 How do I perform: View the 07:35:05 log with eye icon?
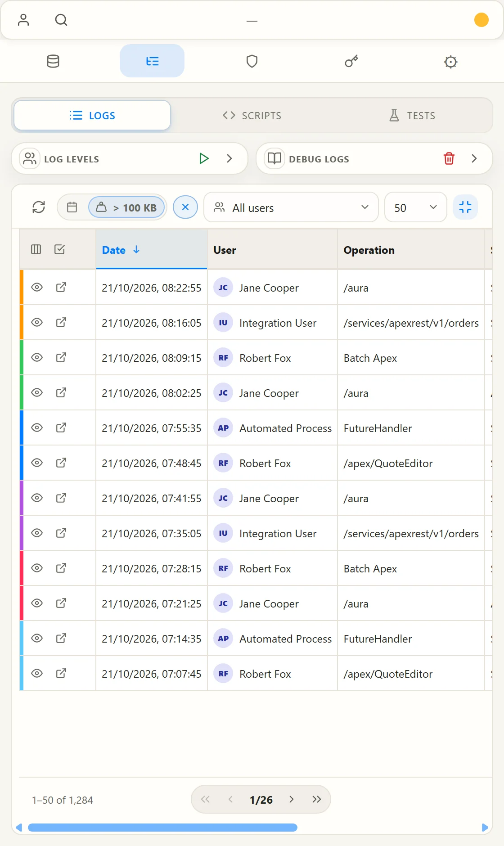pyautogui.click(x=37, y=533)
